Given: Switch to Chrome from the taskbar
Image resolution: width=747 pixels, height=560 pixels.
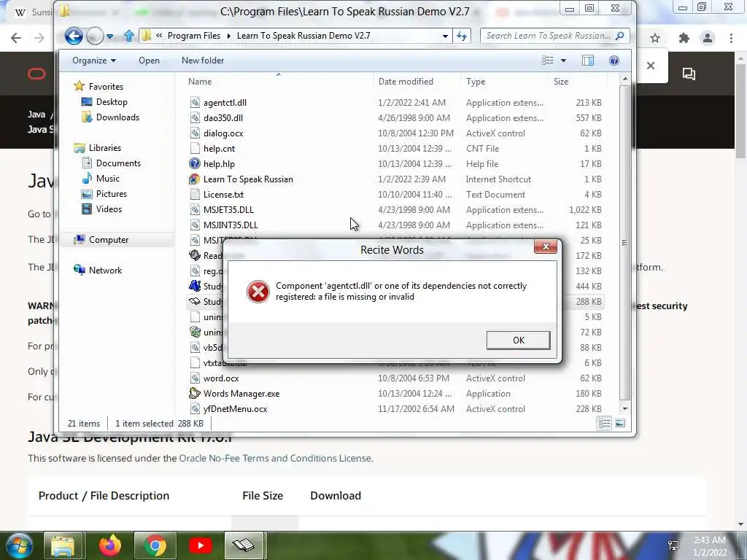Looking at the screenshot, I should tap(155, 545).
